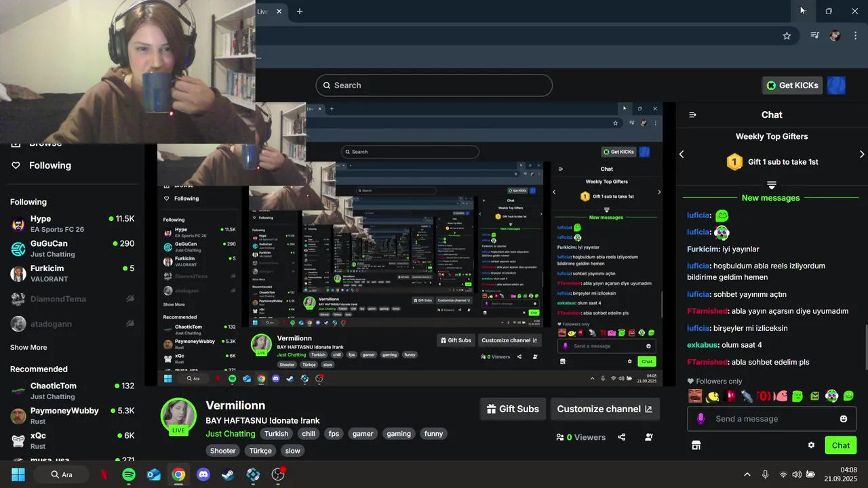Click the purple microphone icon in the message box
The height and width of the screenshot is (488, 868).
(701, 419)
